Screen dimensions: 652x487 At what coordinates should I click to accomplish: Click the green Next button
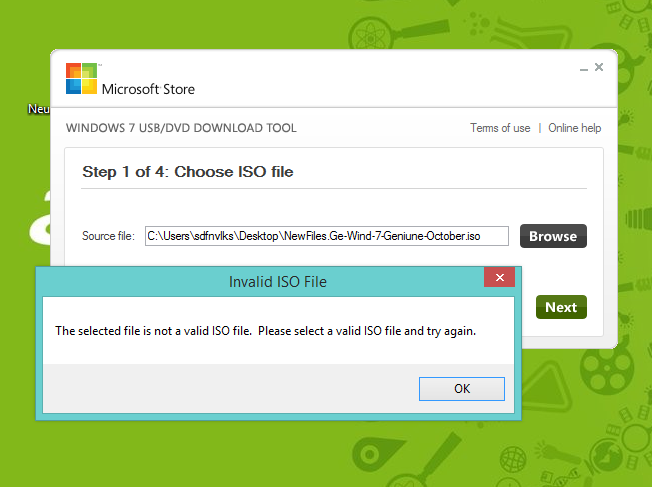tap(561, 307)
